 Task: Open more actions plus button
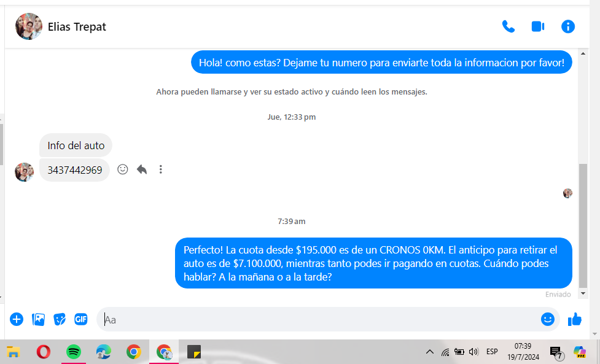pos(17,319)
